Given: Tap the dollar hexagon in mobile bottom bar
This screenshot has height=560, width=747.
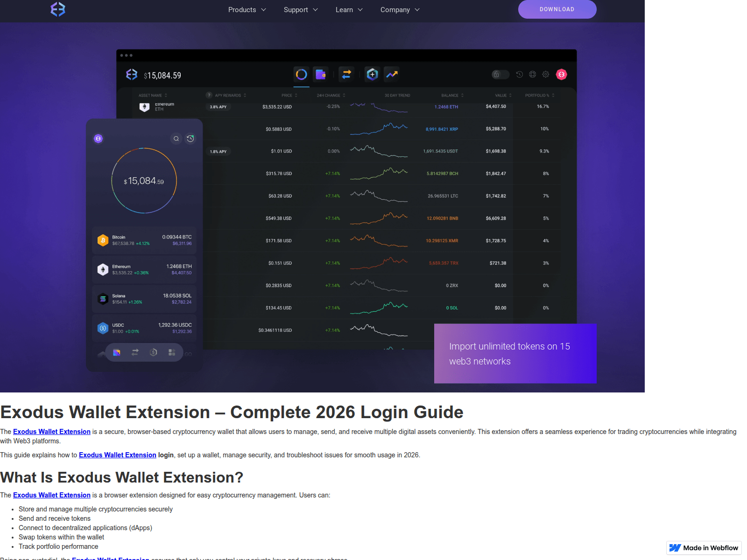Looking at the screenshot, I should point(153,352).
